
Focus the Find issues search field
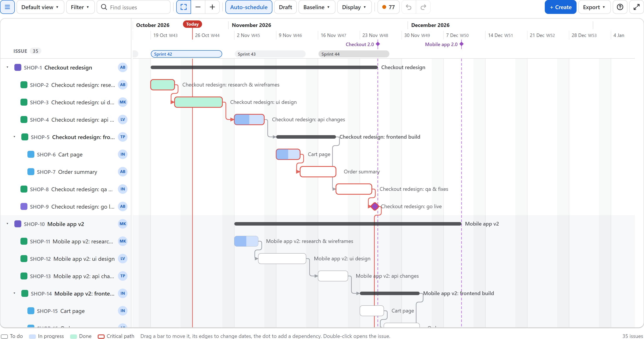[x=134, y=7]
